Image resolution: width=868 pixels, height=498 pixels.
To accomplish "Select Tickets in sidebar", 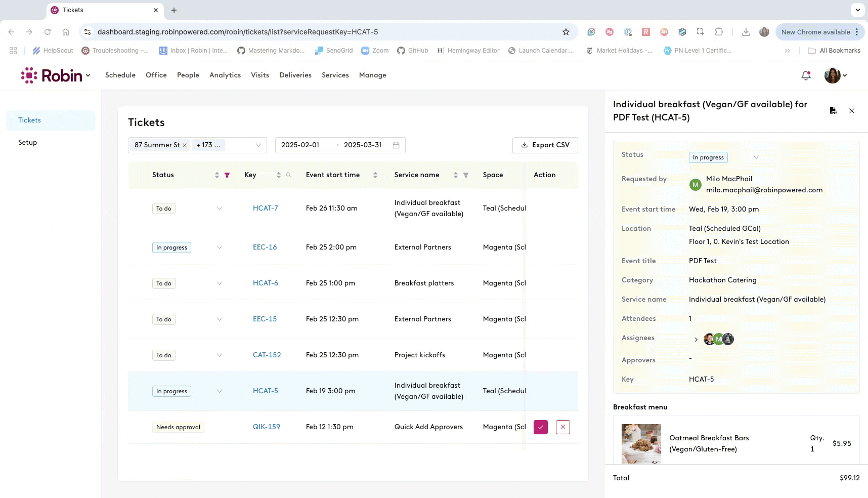I will tap(51, 120).
